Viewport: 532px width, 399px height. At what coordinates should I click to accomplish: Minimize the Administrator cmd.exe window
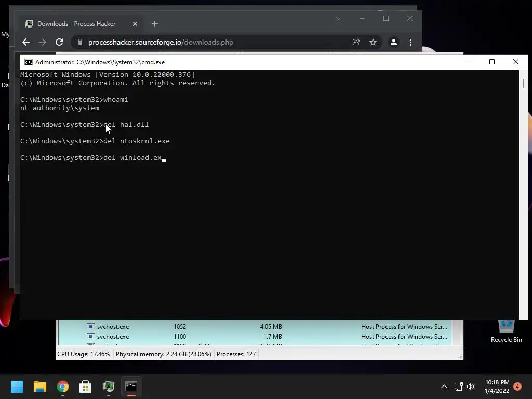point(469,62)
